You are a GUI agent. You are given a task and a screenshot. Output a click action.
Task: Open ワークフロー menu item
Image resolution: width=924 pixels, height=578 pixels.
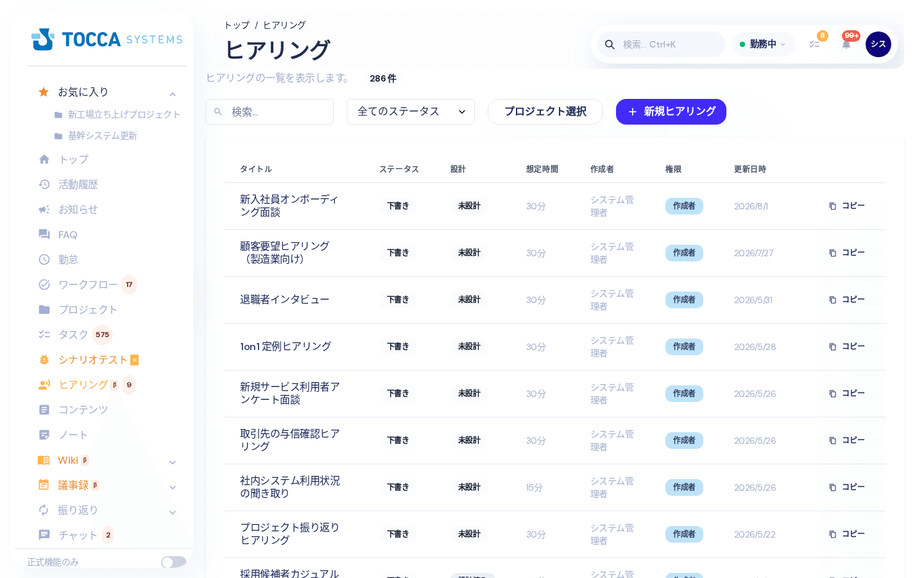point(88,285)
